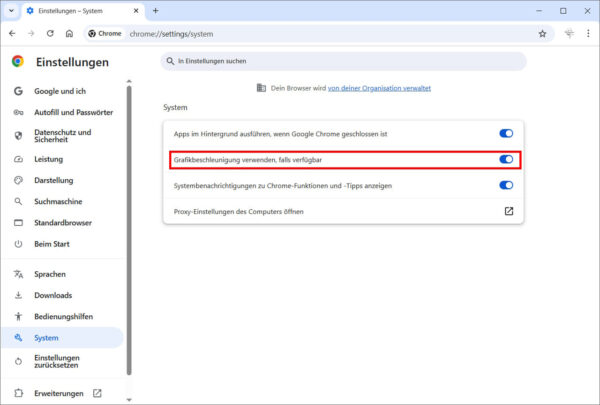Click the puzzle piece Erweiterungen icon
The height and width of the screenshot is (405, 600).
[18, 393]
